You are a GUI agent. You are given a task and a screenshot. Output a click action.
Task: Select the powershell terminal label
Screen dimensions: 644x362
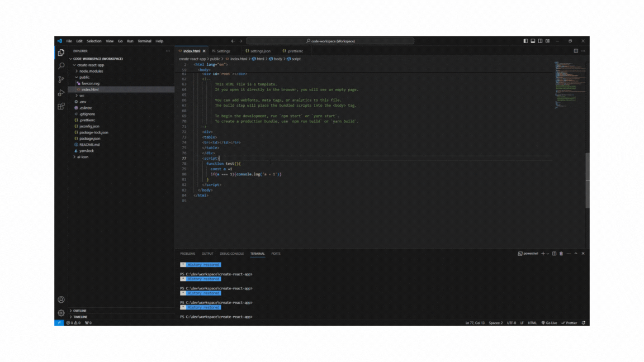(x=528, y=254)
